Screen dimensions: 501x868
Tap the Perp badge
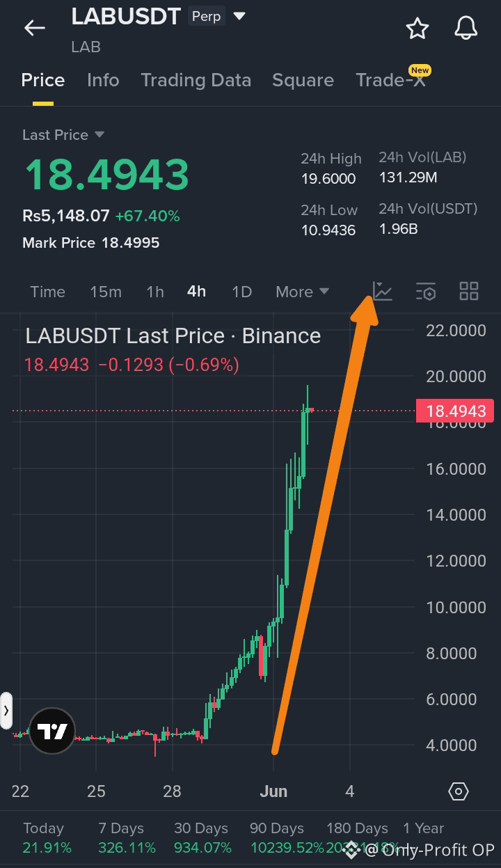tap(206, 16)
